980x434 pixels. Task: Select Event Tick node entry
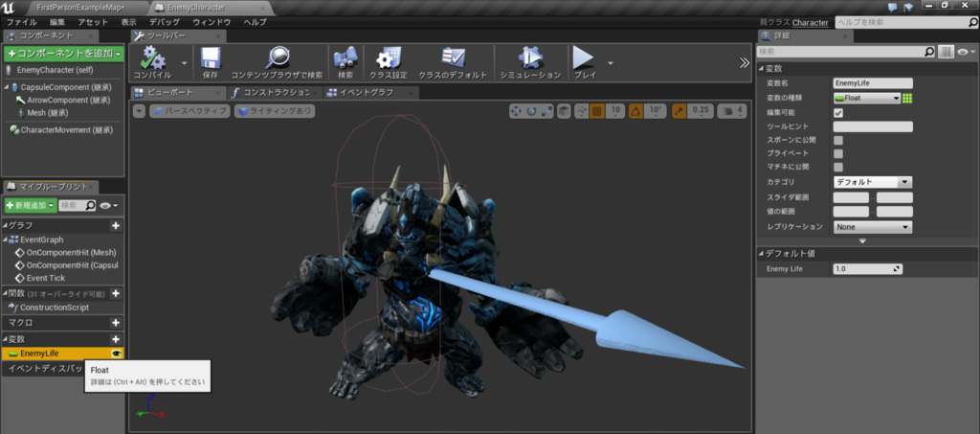[46, 278]
